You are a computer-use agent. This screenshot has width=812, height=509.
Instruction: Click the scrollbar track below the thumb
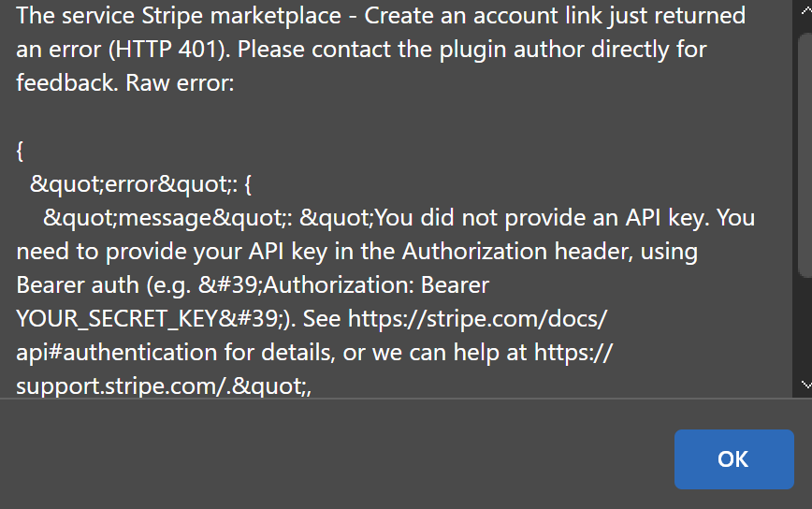tap(805, 327)
